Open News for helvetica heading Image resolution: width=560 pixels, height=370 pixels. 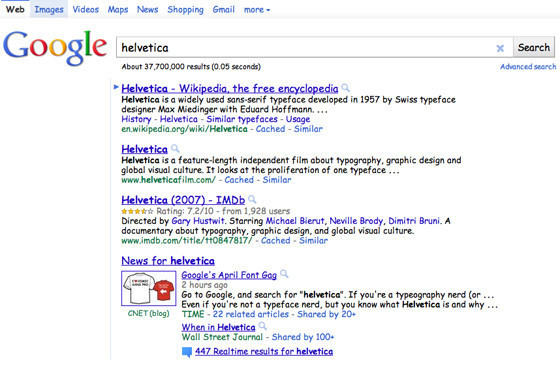tap(168, 261)
